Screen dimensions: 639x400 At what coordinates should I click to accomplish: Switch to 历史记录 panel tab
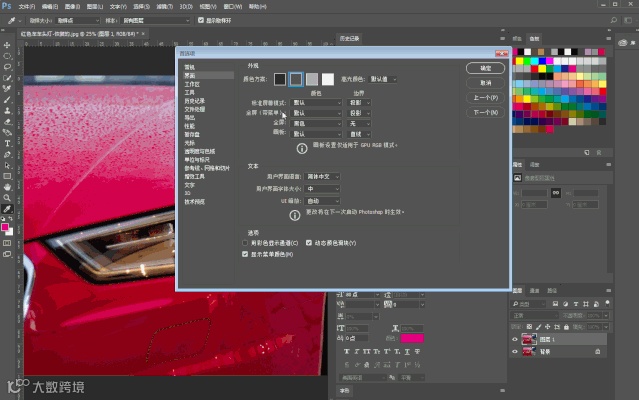[349, 39]
